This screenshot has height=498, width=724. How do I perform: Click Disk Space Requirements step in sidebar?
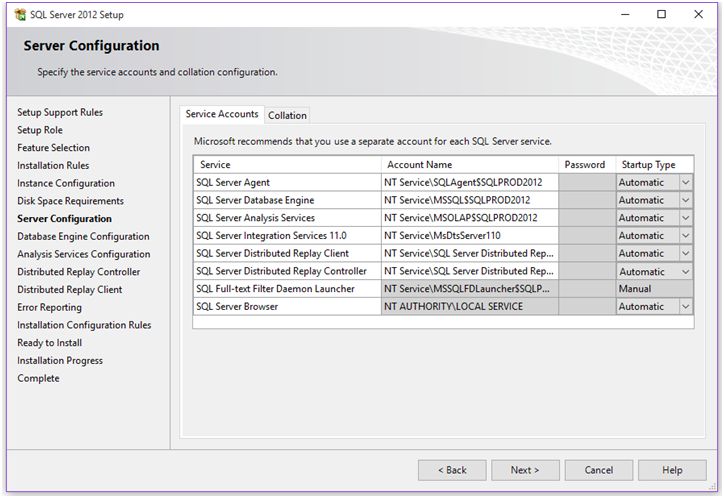(71, 201)
